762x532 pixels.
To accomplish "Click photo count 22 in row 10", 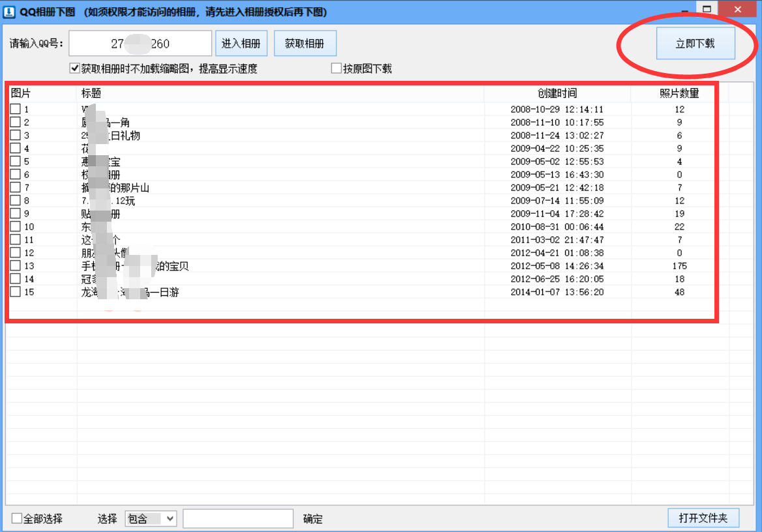I will pyautogui.click(x=679, y=227).
